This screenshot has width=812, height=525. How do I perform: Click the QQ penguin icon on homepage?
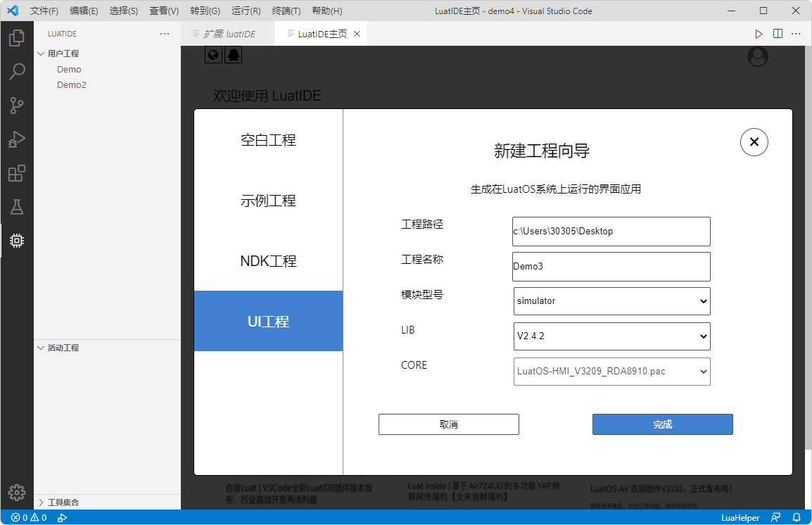[x=234, y=55]
